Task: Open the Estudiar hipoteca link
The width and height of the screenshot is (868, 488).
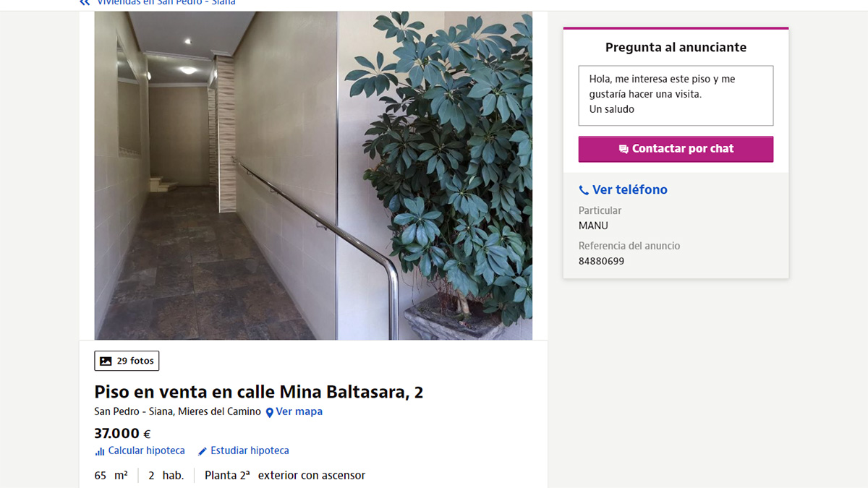Action: pos(244,450)
